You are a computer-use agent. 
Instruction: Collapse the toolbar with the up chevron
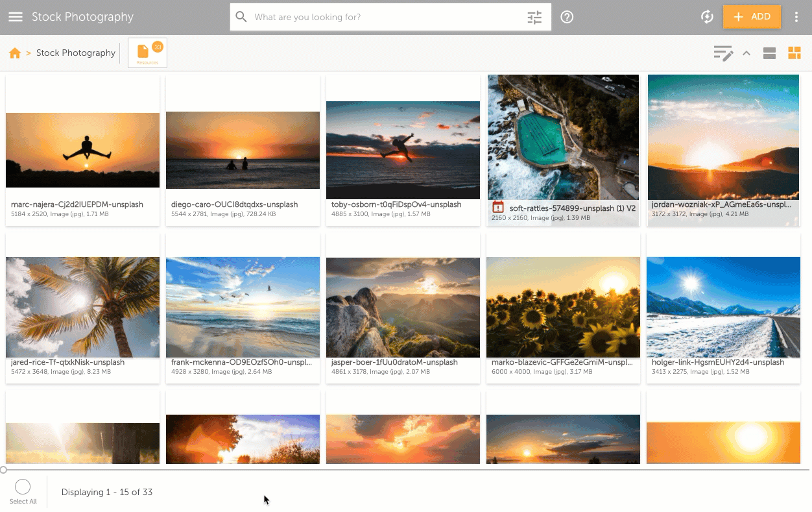pos(746,53)
